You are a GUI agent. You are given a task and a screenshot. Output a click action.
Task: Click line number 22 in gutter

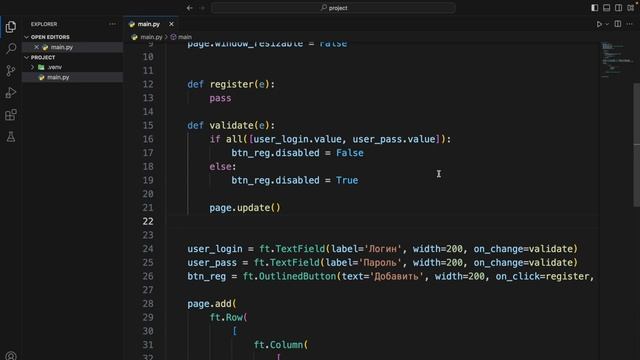[148, 221]
